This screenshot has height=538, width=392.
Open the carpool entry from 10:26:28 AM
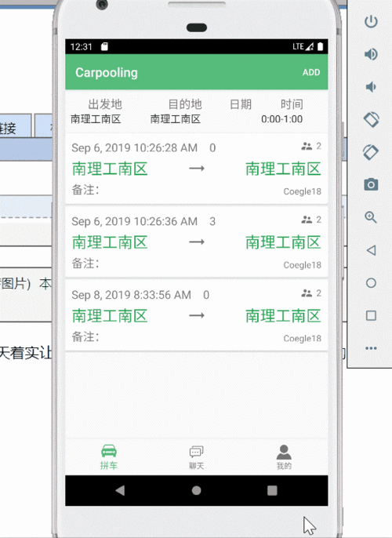[197, 169]
